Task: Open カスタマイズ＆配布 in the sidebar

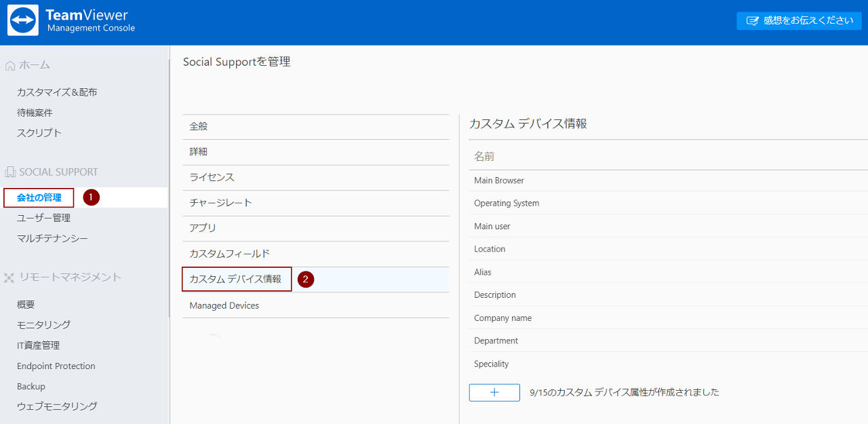Action: (x=57, y=92)
